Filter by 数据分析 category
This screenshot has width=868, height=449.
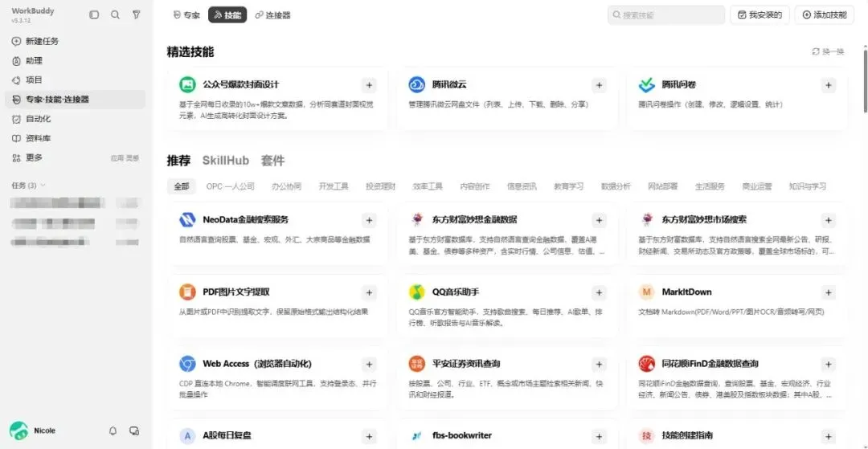click(x=616, y=186)
